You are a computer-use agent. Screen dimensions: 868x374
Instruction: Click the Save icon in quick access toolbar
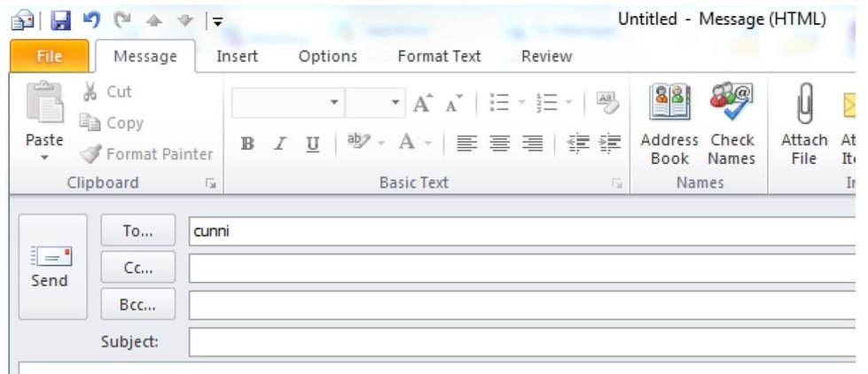(60, 19)
